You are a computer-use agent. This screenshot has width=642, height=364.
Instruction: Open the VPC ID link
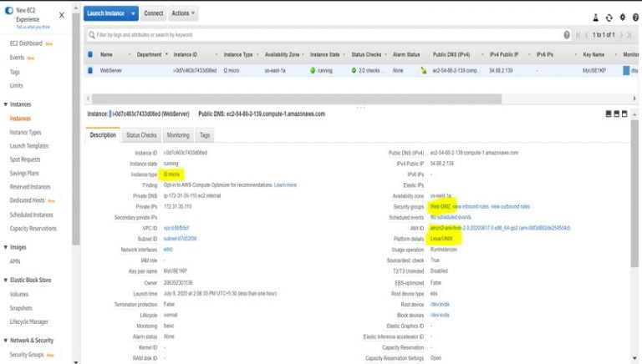tap(176, 228)
